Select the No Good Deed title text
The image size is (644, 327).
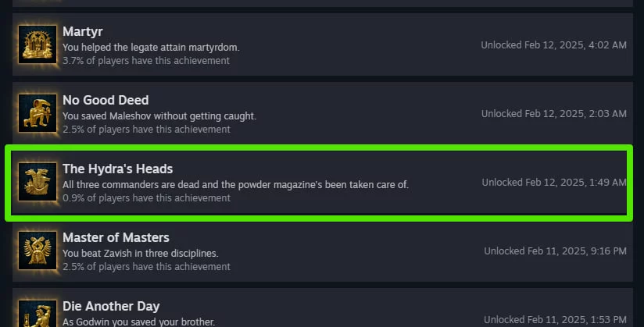(106, 101)
